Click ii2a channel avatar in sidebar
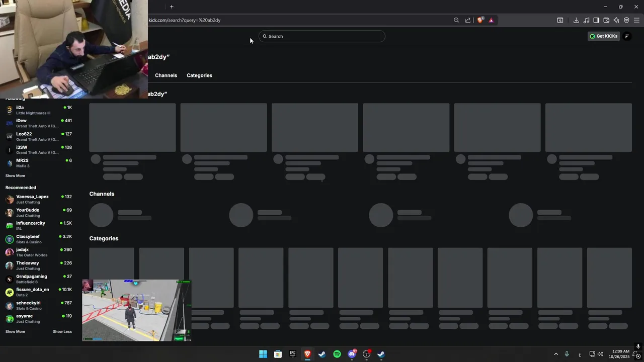 (x=9, y=110)
